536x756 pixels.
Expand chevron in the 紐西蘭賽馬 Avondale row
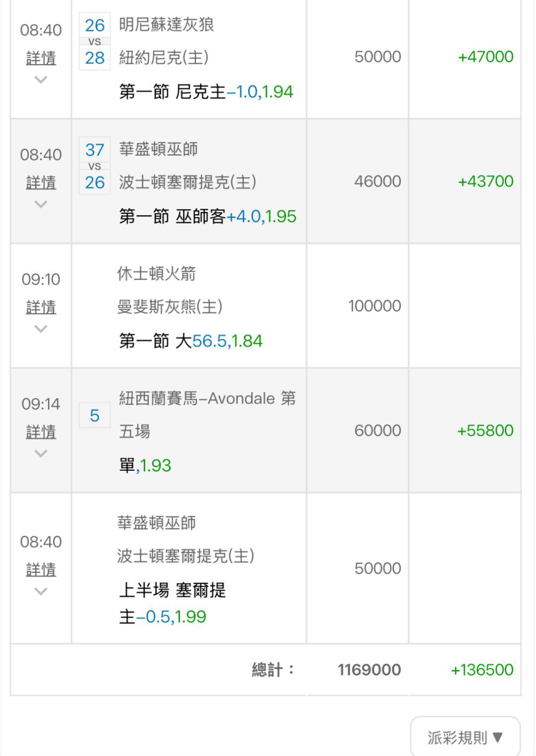coord(41,453)
